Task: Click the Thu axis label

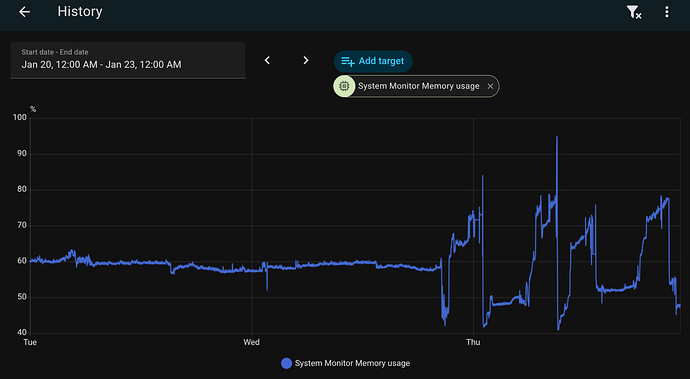Action: pyautogui.click(x=473, y=342)
